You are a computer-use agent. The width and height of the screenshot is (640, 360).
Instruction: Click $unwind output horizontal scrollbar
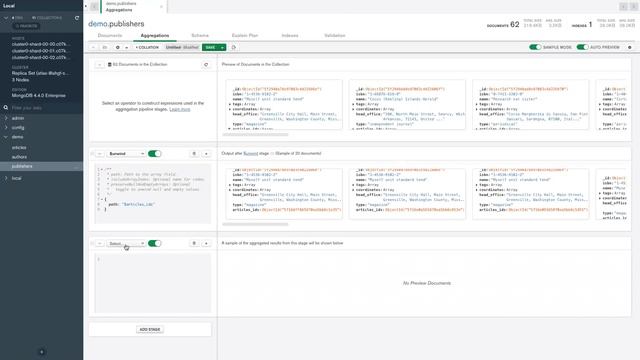(256, 224)
